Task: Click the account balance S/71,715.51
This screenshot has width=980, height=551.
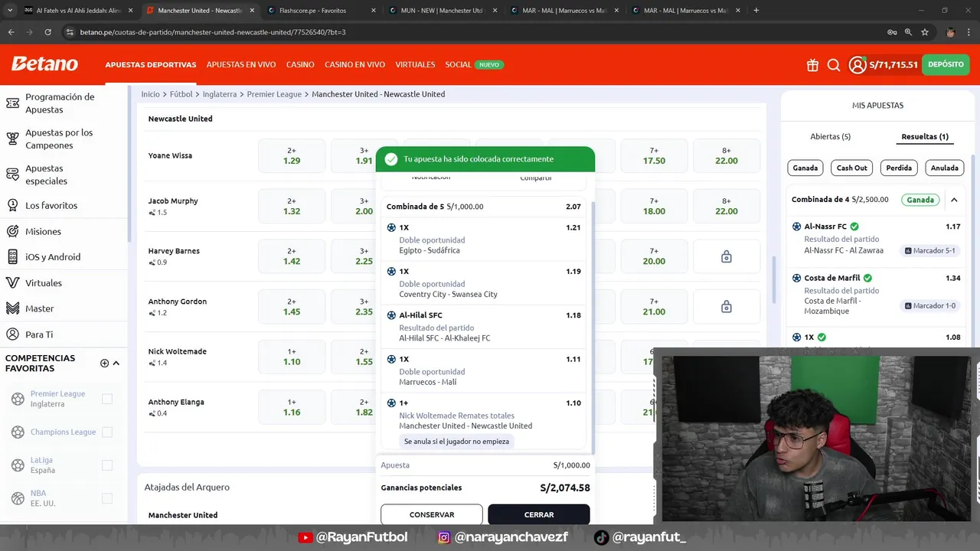Action: point(893,65)
